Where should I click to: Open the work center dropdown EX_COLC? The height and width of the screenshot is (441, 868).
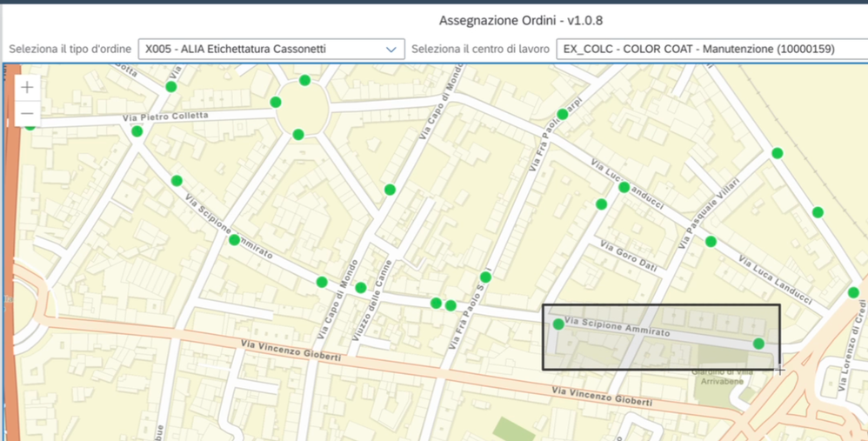click(712, 50)
